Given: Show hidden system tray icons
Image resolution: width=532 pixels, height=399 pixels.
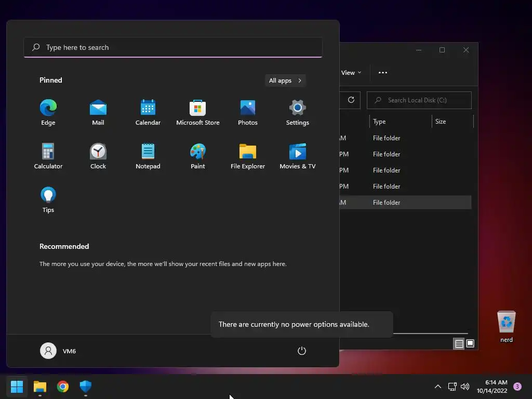Looking at the screenshot, I should (x=438, y=387).
